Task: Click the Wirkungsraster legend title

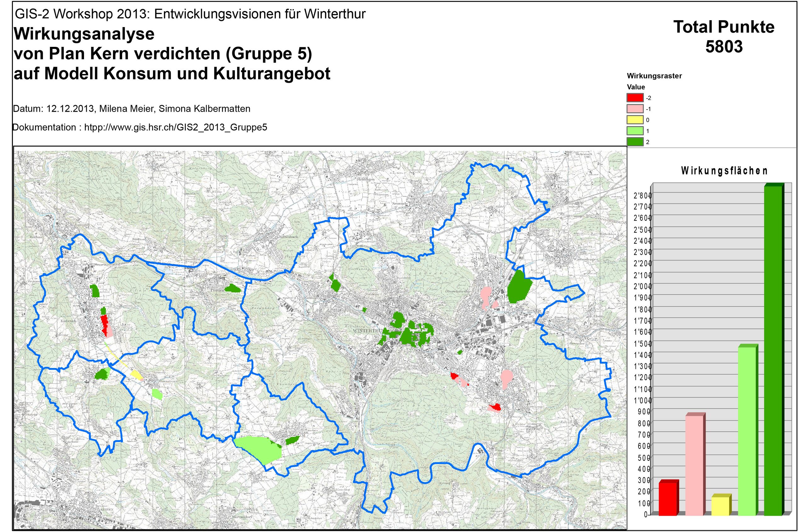Action: (654, 76)
